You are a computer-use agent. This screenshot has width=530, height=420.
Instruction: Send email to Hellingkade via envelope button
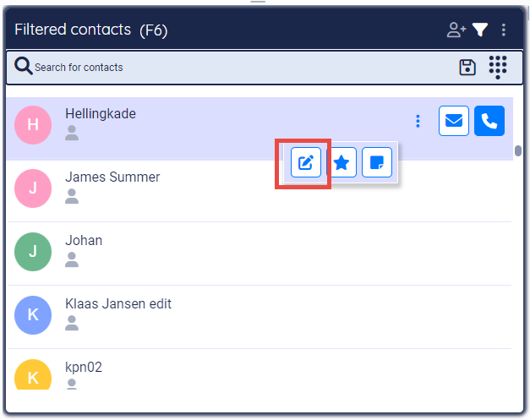(454, 122)
